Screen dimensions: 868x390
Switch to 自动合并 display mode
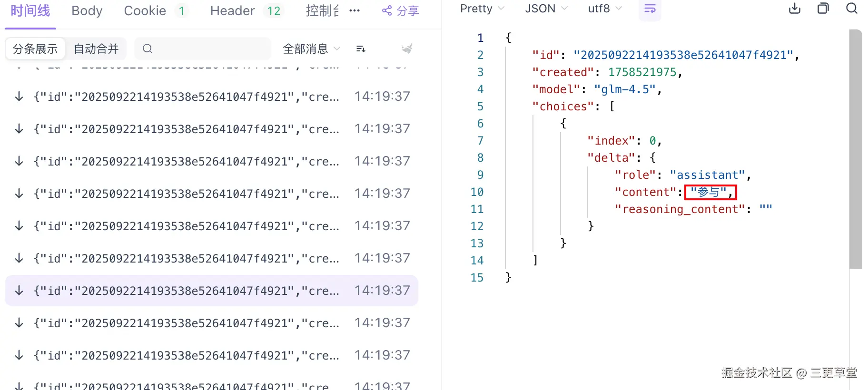(96, 49)
